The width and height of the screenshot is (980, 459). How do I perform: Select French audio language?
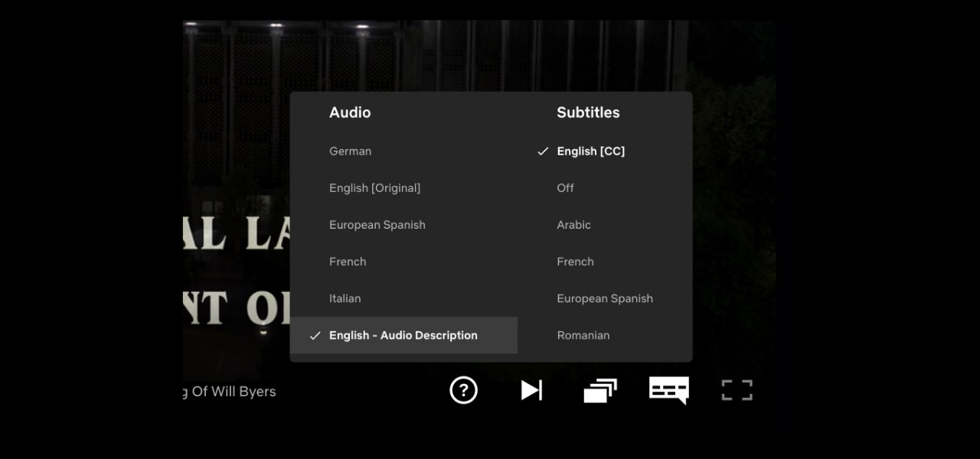coord(348,262)
